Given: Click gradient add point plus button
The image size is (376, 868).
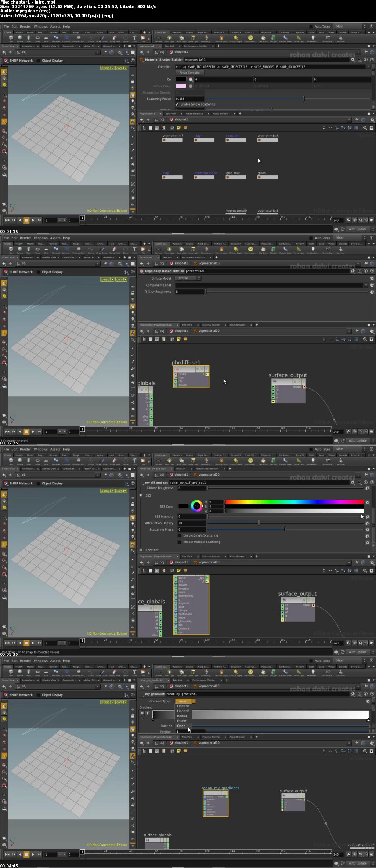Looking at the screenshot, I should pos(148,713).
